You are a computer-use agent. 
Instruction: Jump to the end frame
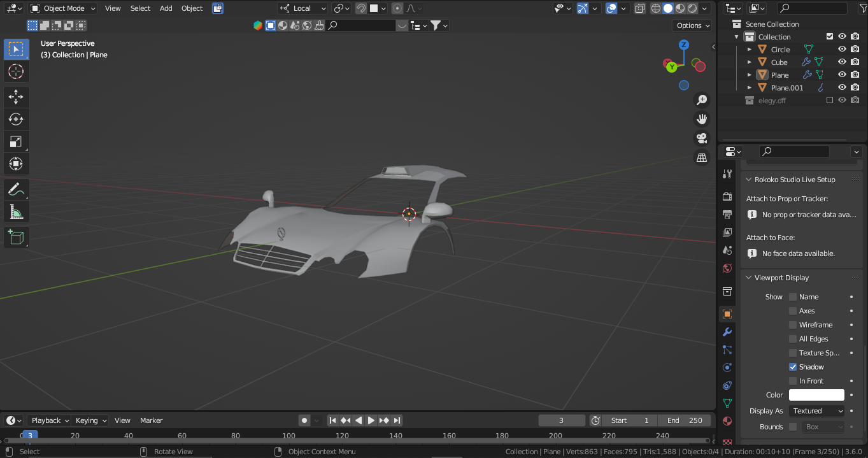[x=397, y=420]
